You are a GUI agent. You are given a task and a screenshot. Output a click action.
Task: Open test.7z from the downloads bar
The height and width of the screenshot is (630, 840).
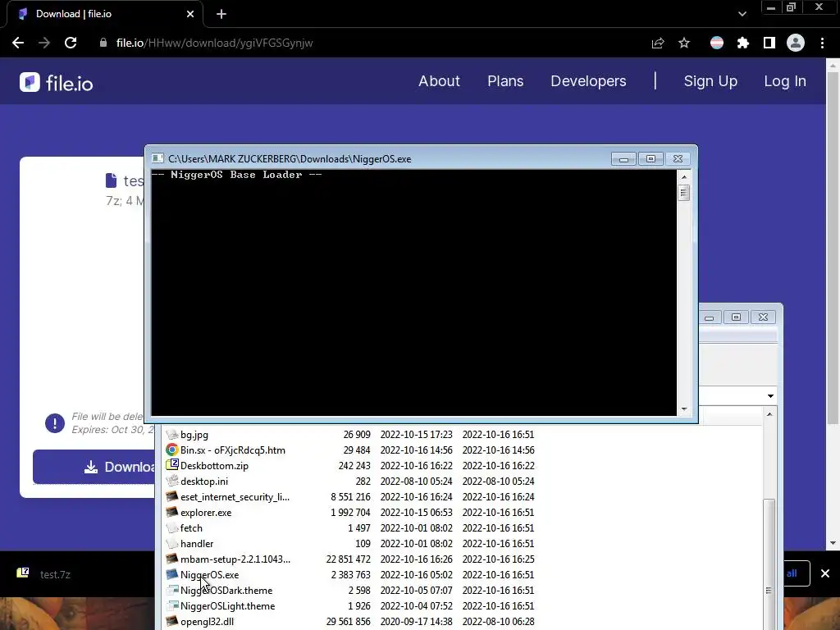pyautogui.click(x=55, y=574)
